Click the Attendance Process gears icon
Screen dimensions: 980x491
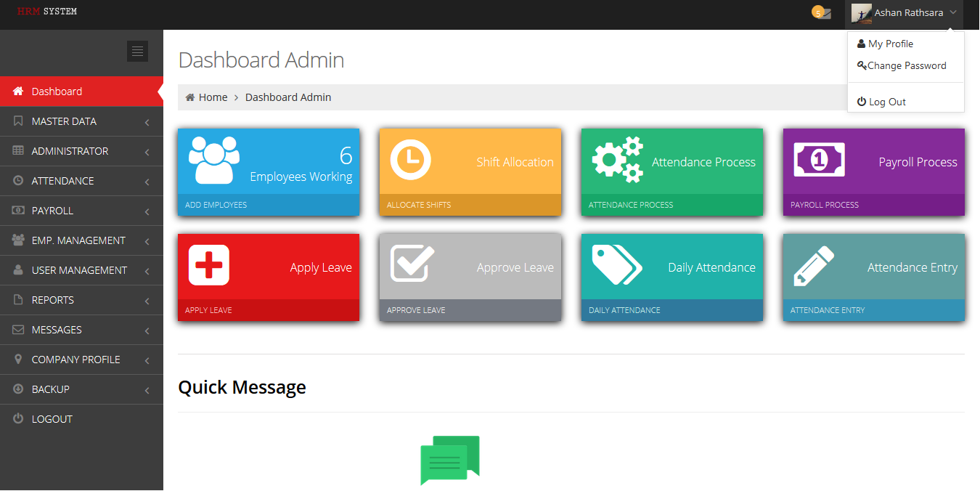coord(618,159)
